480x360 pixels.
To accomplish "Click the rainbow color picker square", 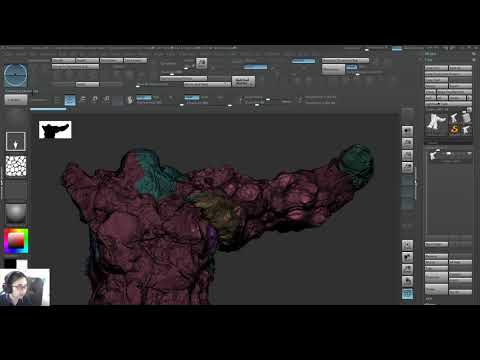I will tap(16, 241).
